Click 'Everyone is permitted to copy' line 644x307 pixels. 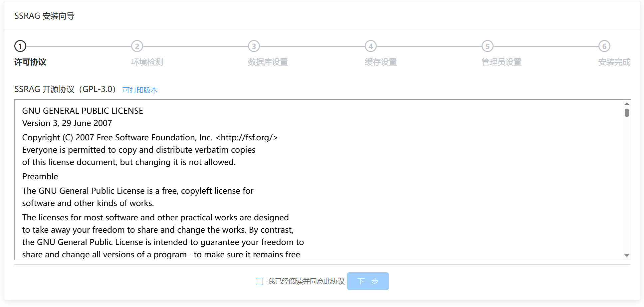[x=139, y=150]
